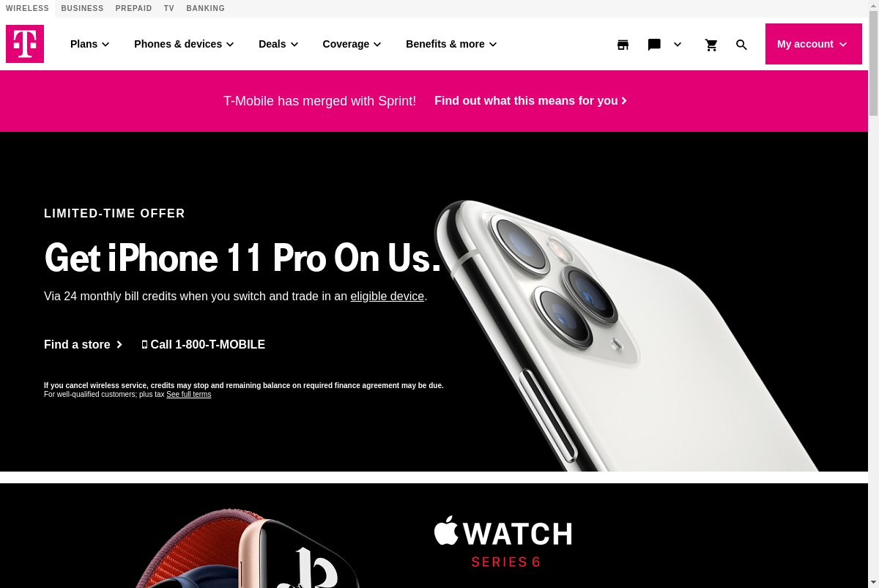
Task: Click the Apple Watch Series 6 logo
Action: coord(502,542)
